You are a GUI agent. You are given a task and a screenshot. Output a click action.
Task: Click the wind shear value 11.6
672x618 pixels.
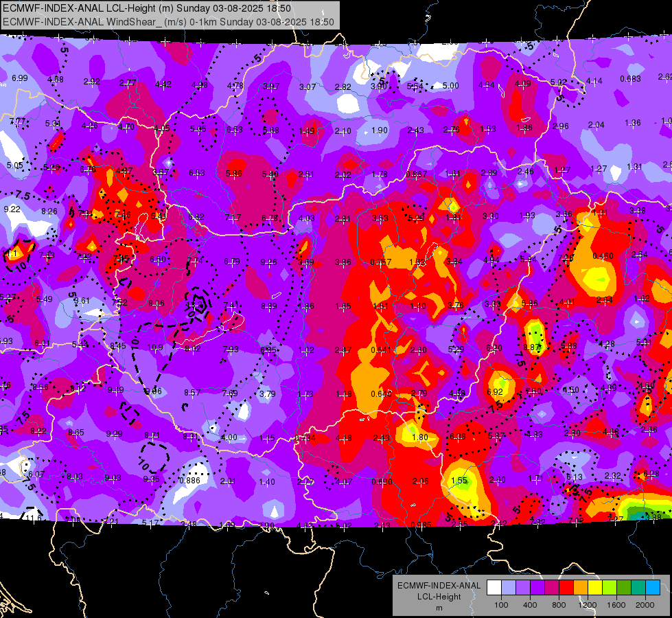point(34,518)
